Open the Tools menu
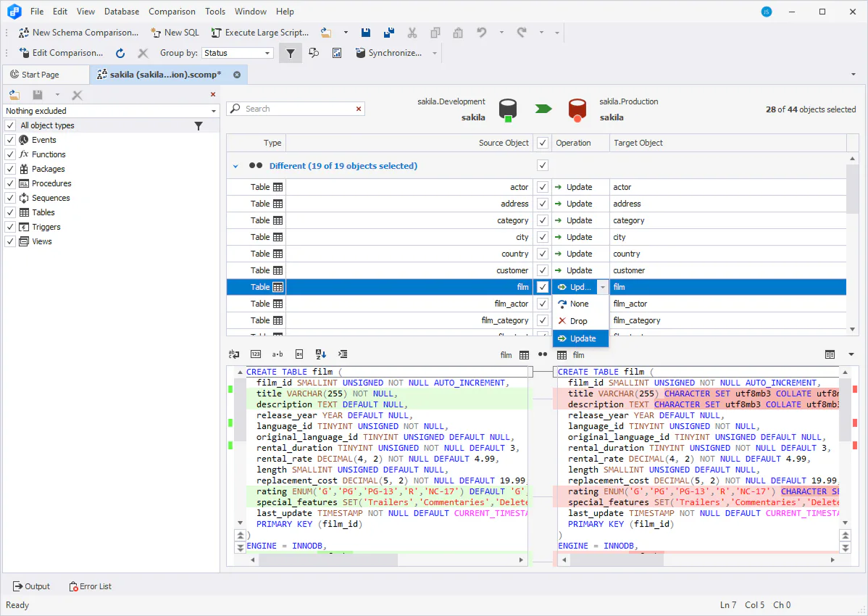This screenshot has width=868, height=616. (x=214, y=12)
